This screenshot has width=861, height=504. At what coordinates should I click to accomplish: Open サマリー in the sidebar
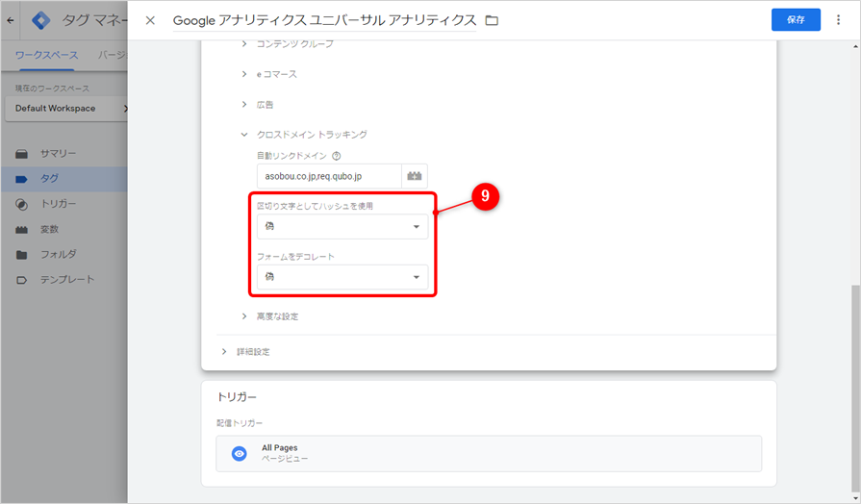[64, 154]
